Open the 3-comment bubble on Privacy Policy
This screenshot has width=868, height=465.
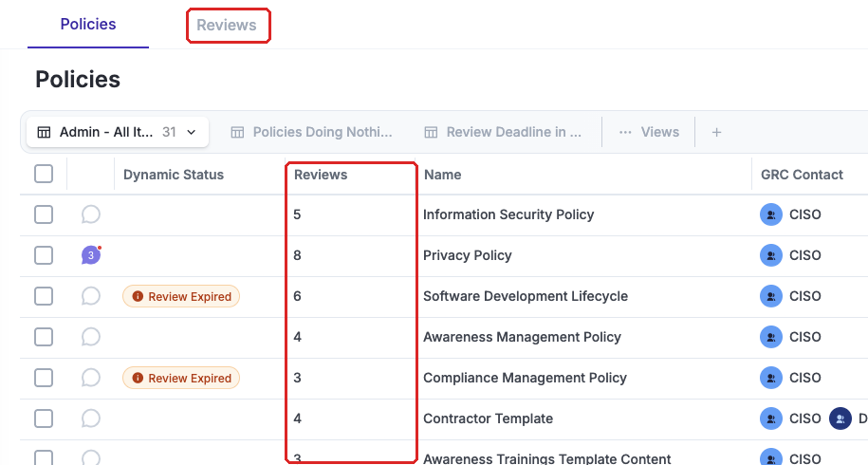91,255
